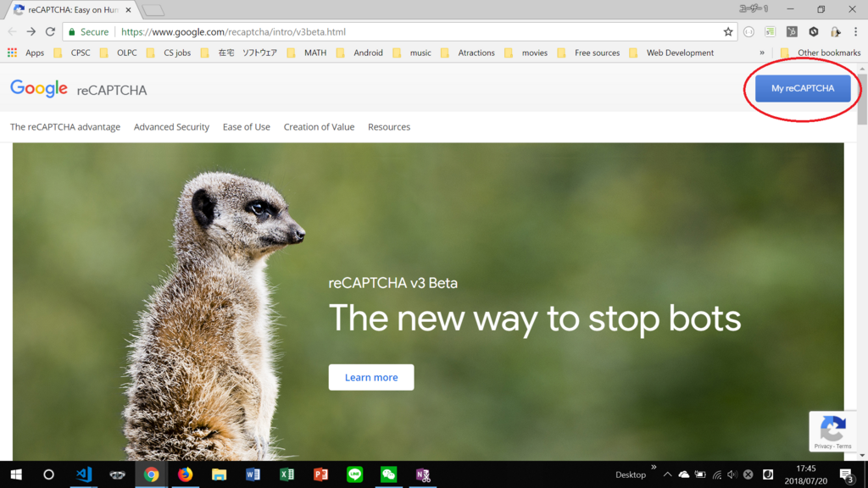This screenshot has width=868, height=488.
Task: Open Resources nav item
Action: tap(389, 127)
